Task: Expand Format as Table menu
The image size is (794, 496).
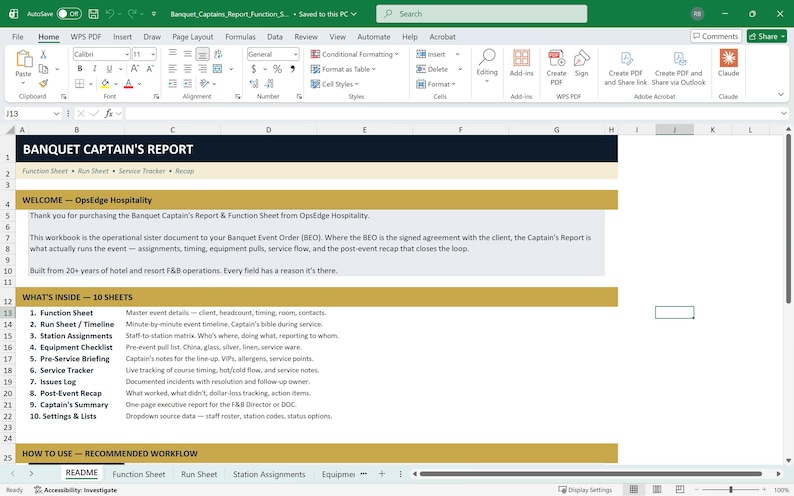Action: pos(343,69)
